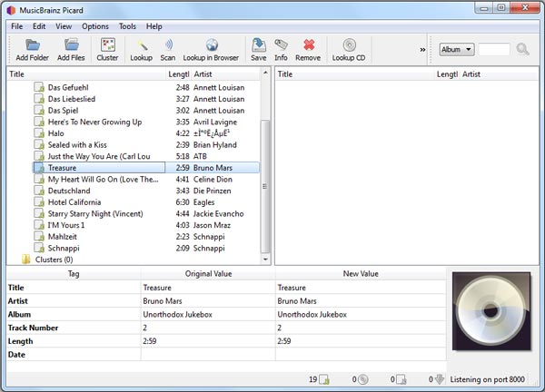The width and height of the screenshot is (545, 392).
Task: Select Starry Starry Night (Vincent)
Action: tap(146, 213)
